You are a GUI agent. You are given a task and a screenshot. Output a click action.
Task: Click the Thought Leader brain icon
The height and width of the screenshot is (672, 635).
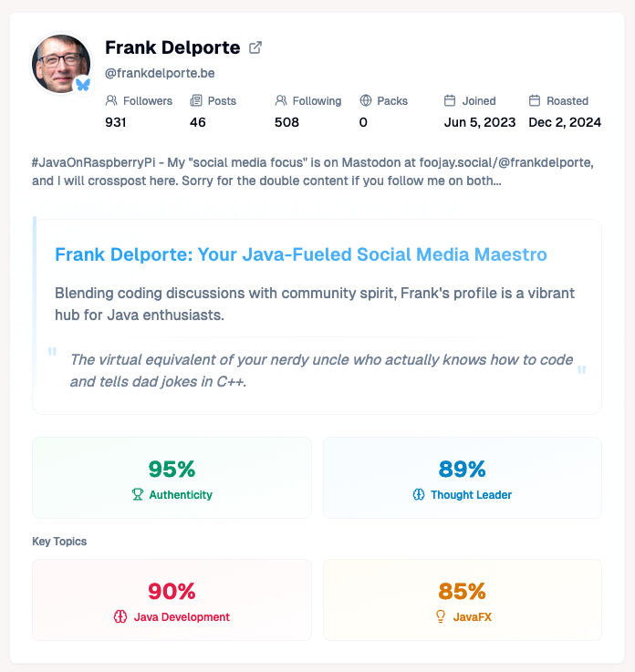point(419,495)
